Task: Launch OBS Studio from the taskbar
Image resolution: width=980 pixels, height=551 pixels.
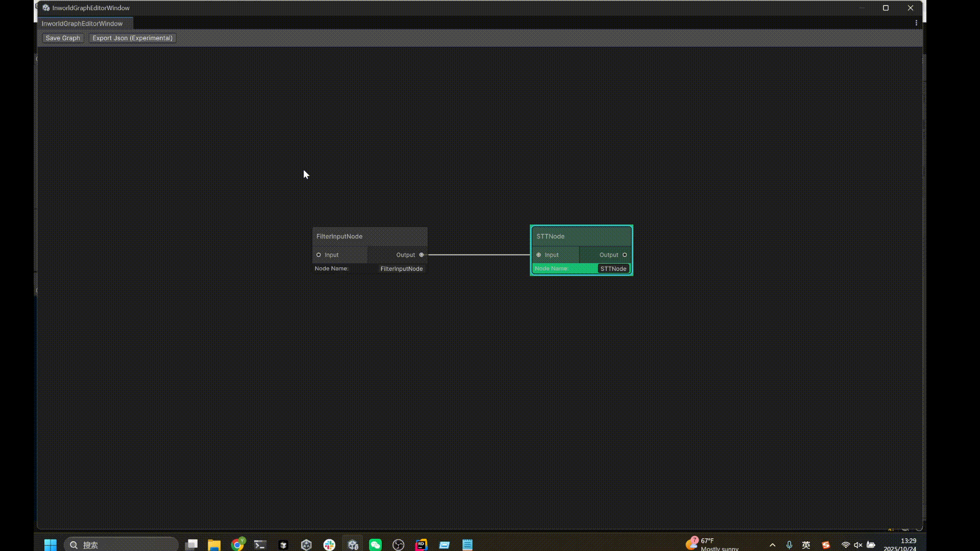Action: [398, 544]
